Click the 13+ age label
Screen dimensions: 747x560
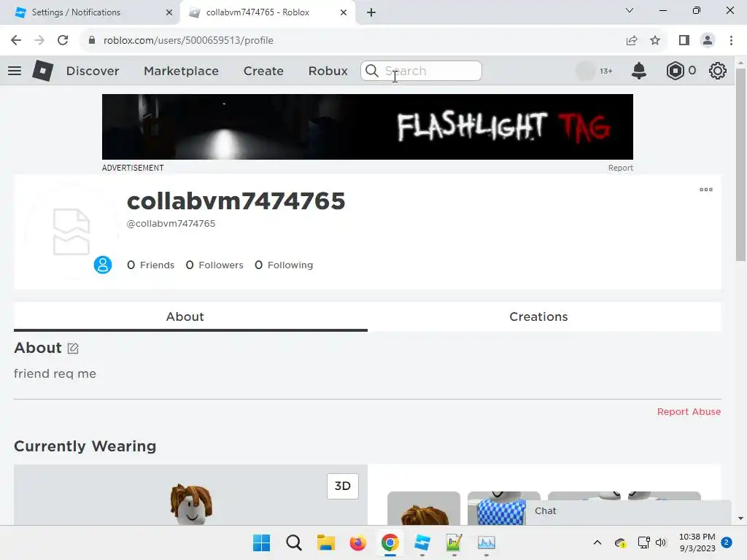[x=606, y=71]
